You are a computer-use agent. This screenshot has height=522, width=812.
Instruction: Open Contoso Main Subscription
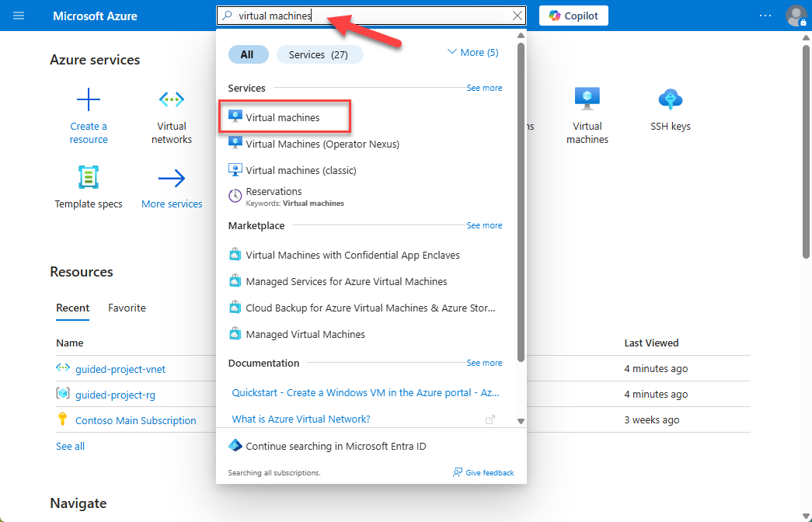[136, 420]
